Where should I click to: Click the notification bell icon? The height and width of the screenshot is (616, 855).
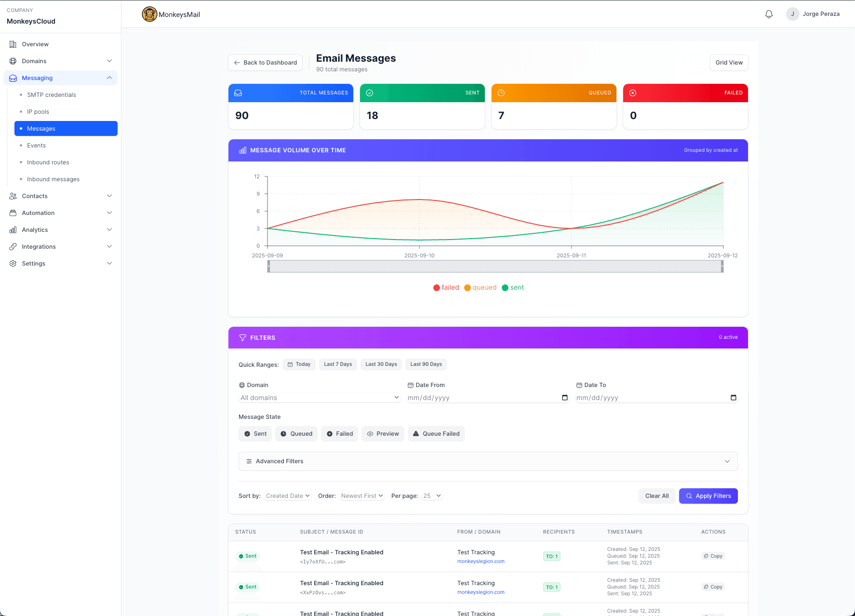(x=769, y=14)
